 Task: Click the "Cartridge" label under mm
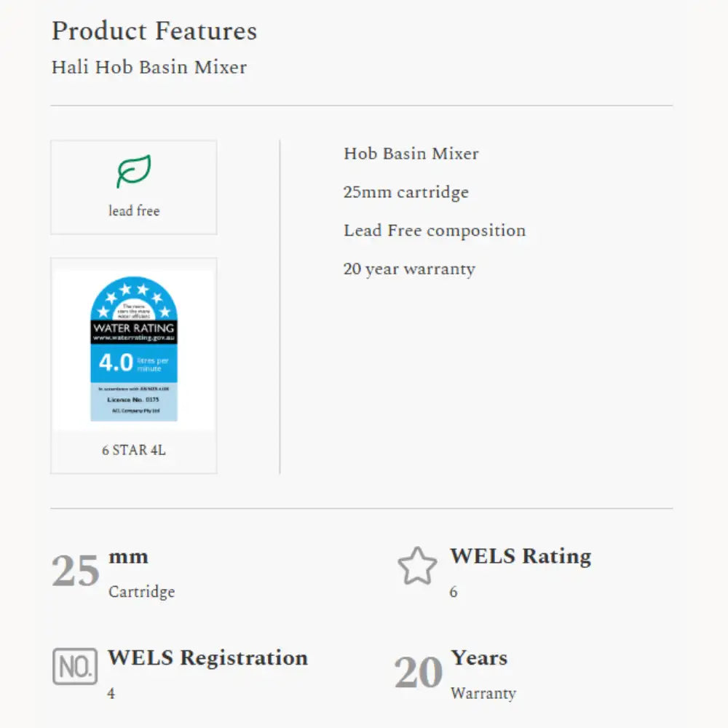point(142,592)
